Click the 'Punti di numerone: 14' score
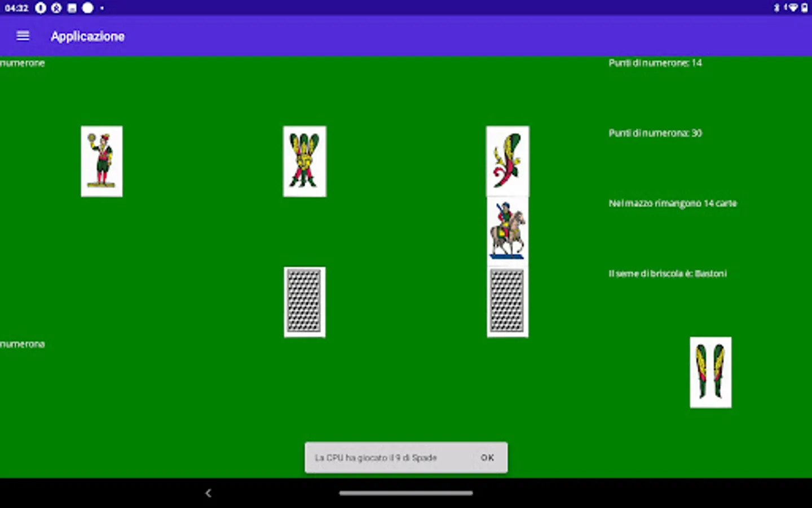The width and height of the screenshot is (812, 508). [x=655, y=63]
